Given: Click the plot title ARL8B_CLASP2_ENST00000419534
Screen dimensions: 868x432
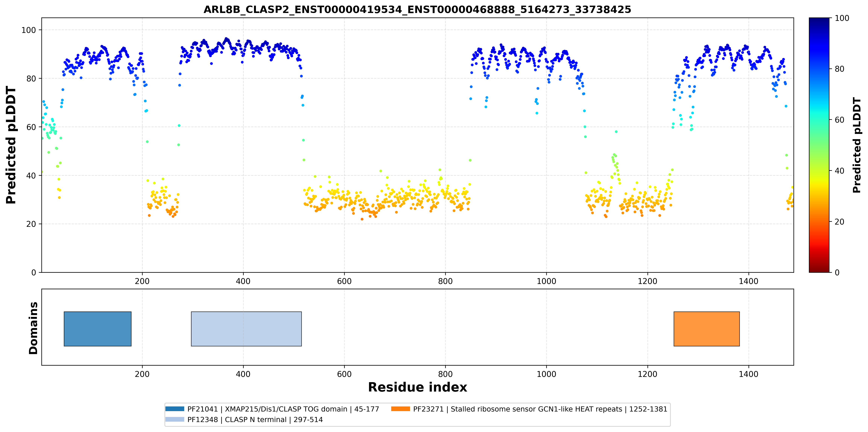Looking at the screenshot, I should [417, 9].
